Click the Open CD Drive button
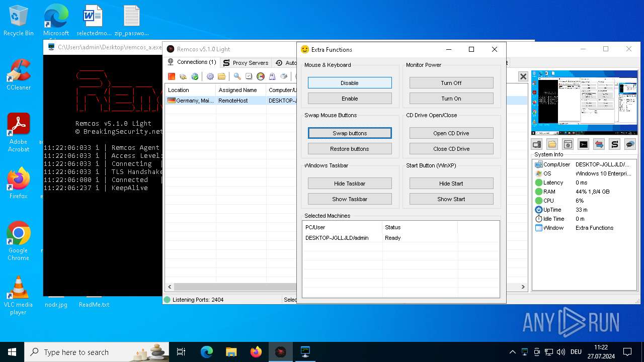The height and width of the screenshot is (362, 644). [x=451, y=133]
